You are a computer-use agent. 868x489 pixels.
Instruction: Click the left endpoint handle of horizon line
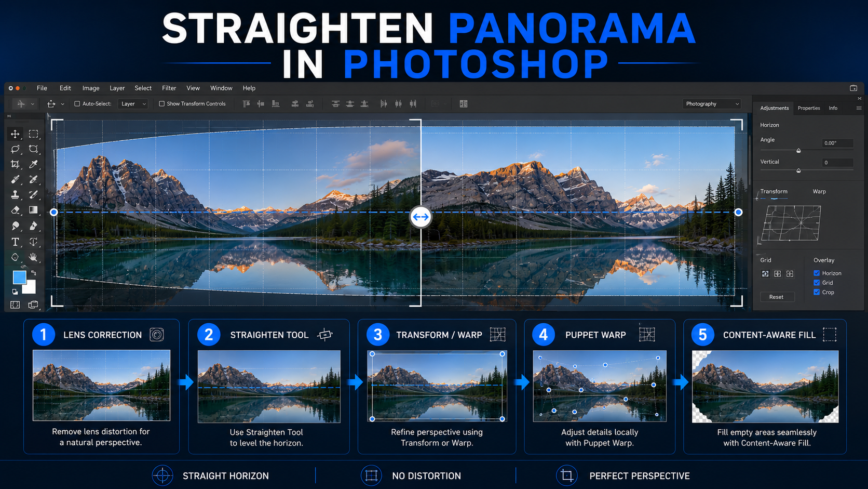click(x=54, y=212)
